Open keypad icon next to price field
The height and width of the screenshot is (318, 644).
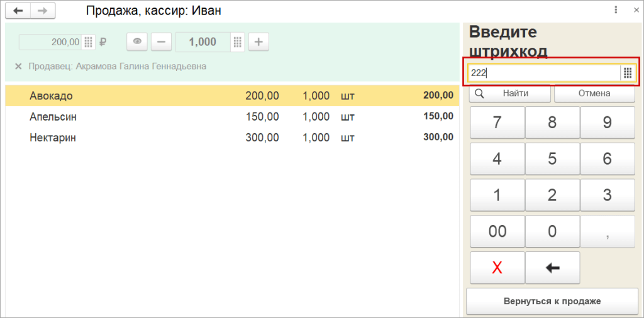[x=88, y=42]
